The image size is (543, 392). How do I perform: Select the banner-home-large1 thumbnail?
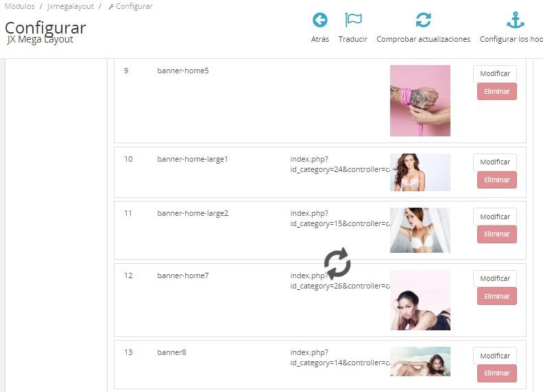pyautogui.click(x=420, y=172)
